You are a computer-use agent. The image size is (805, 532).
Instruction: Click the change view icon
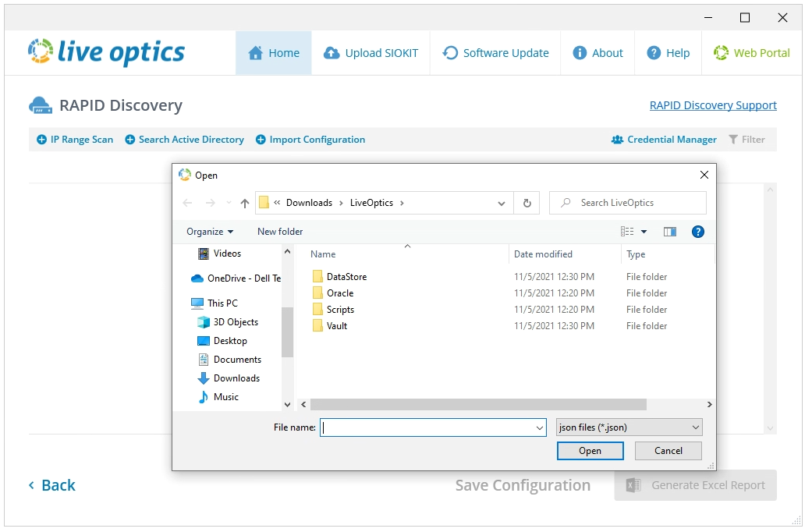point(627,232)
